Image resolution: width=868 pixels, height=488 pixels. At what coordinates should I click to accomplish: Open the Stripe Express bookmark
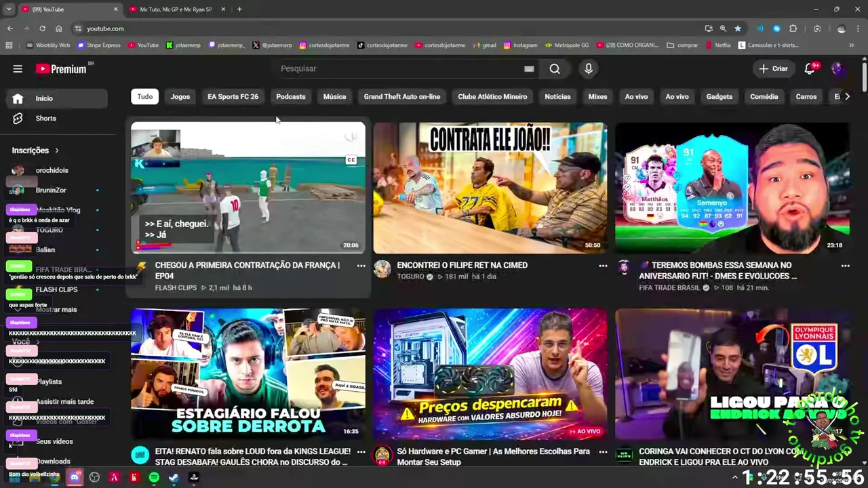coord(99,45)
